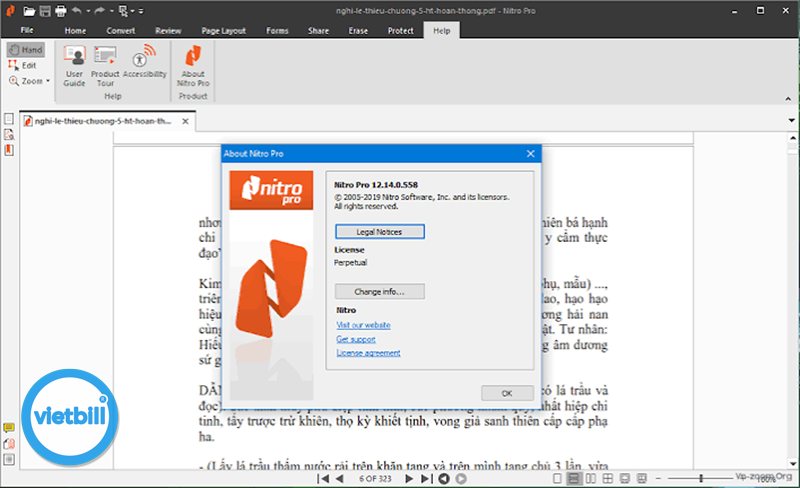Switch to the Home tab
800x488 pixels.
pyautogui.click(x=75, y=31)
